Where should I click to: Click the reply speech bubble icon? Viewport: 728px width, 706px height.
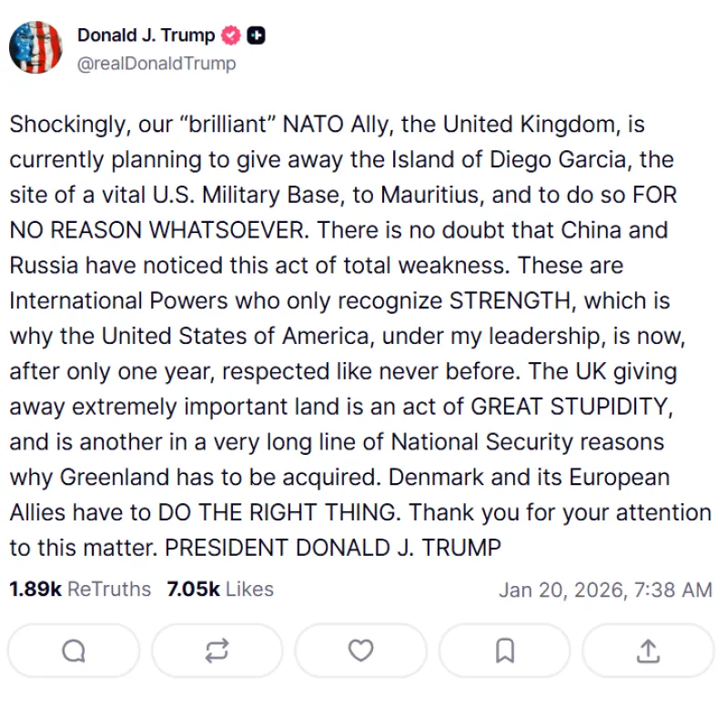tap(74, 651)
